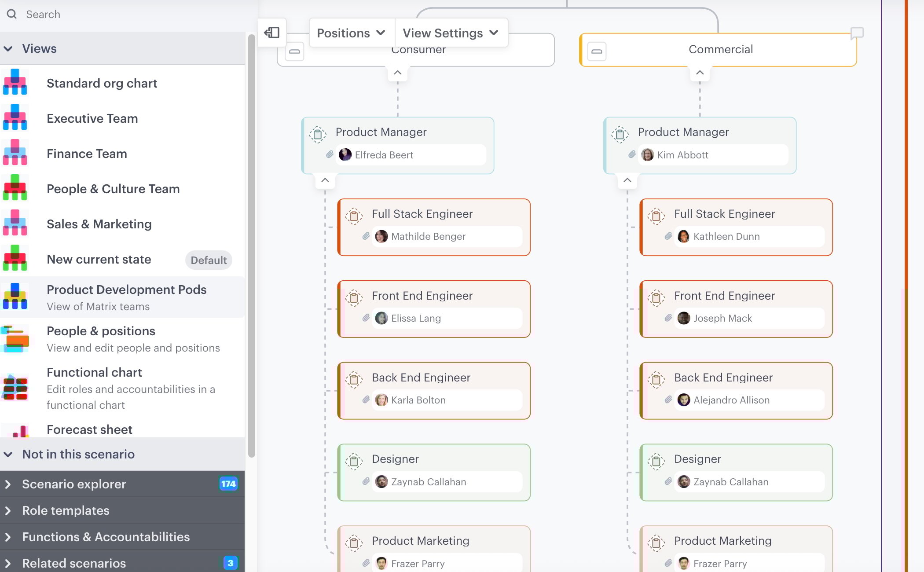924x572 pixels.
Task: Collapse the subtree under Elfreda Beert
Action: point(325,180)
